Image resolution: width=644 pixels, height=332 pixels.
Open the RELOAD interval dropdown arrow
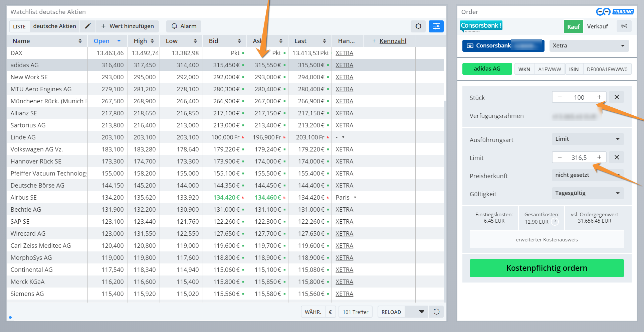[421, 312]
